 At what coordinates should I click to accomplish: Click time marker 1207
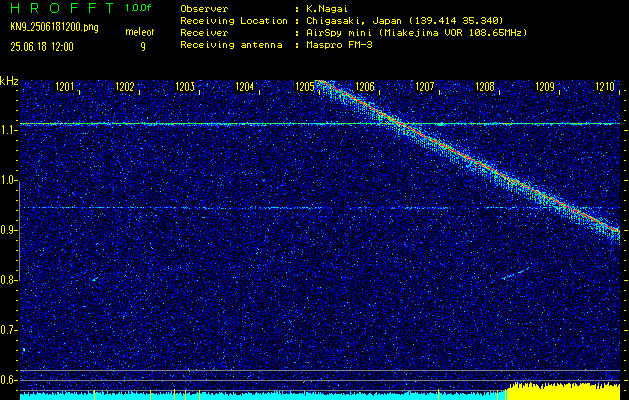425,87
